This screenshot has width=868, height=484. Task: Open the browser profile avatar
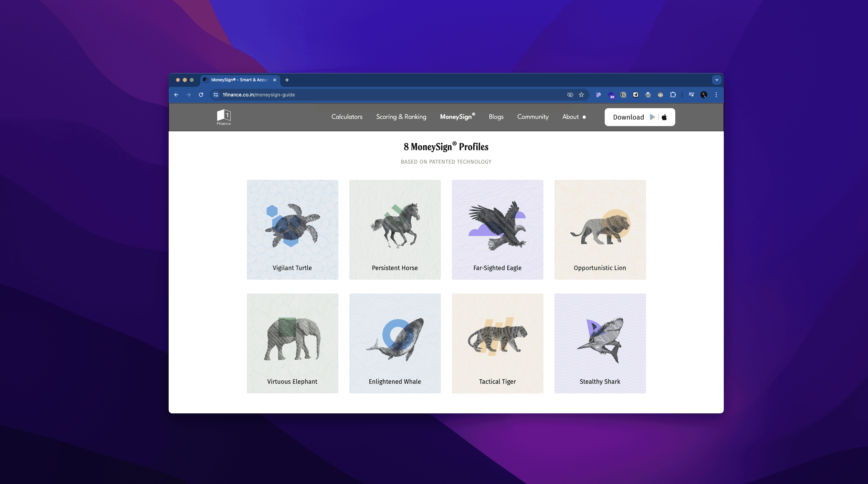click(x=704, y=95)
